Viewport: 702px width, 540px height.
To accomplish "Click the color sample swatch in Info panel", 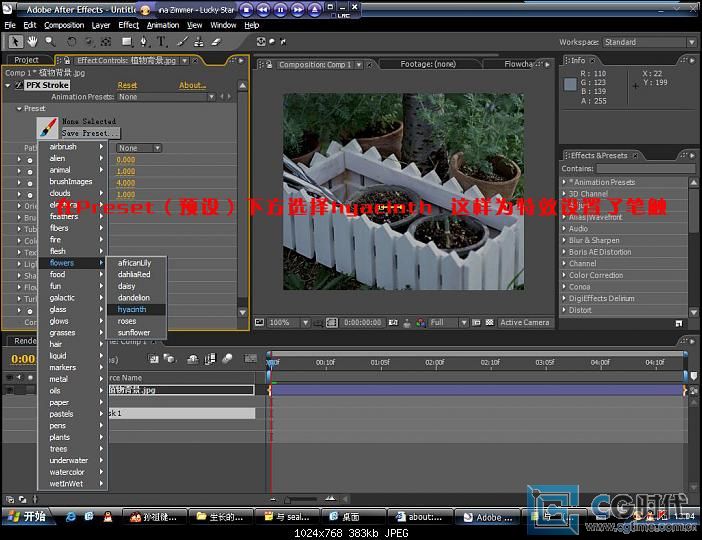I will coord(570,84).
